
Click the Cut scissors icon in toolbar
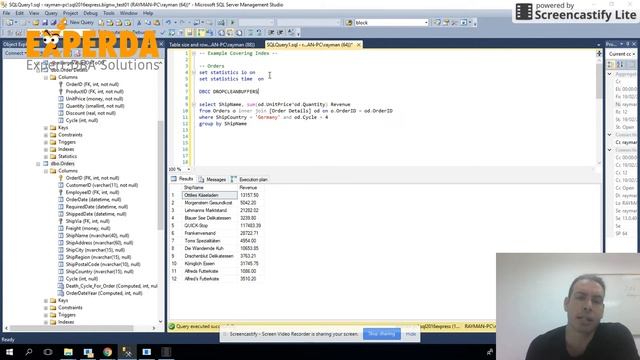139,23
